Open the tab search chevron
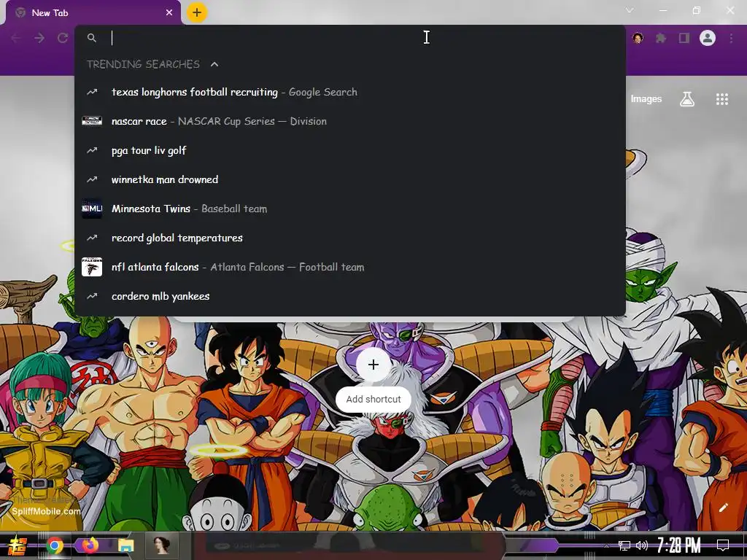Screen dimensions: 747x560 coord(630,10)
